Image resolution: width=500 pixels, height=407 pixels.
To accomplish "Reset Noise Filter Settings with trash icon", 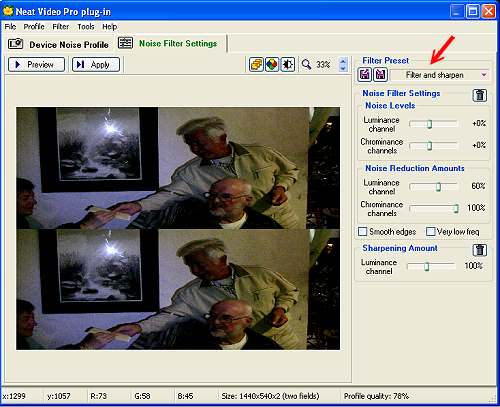I will (480, 95).
